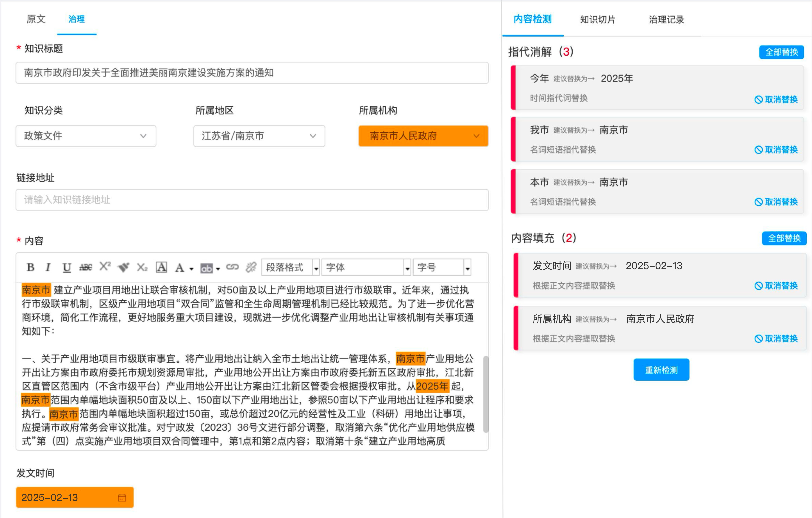Open the date picker calendar icon
Viewport: 812px width, 518px height.
point(122,498)
